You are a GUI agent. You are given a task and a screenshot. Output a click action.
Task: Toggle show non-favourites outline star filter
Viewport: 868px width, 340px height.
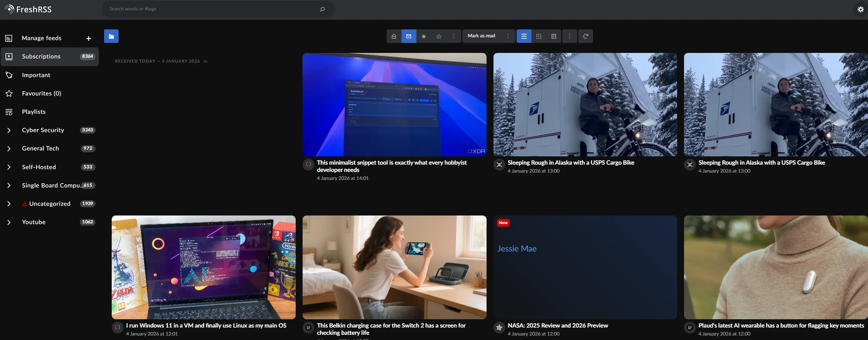pyautogui.click(x=439, y=36)
